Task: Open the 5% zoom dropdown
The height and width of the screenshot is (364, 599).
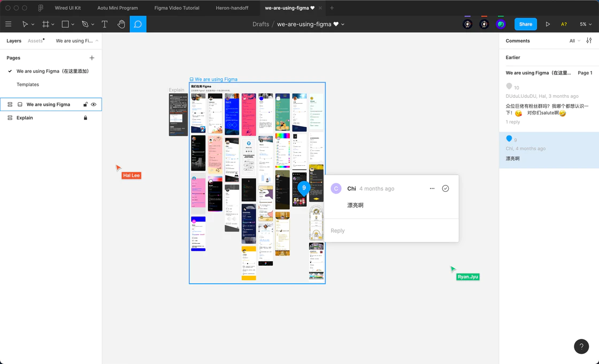Action: click(x=585, y=24)
